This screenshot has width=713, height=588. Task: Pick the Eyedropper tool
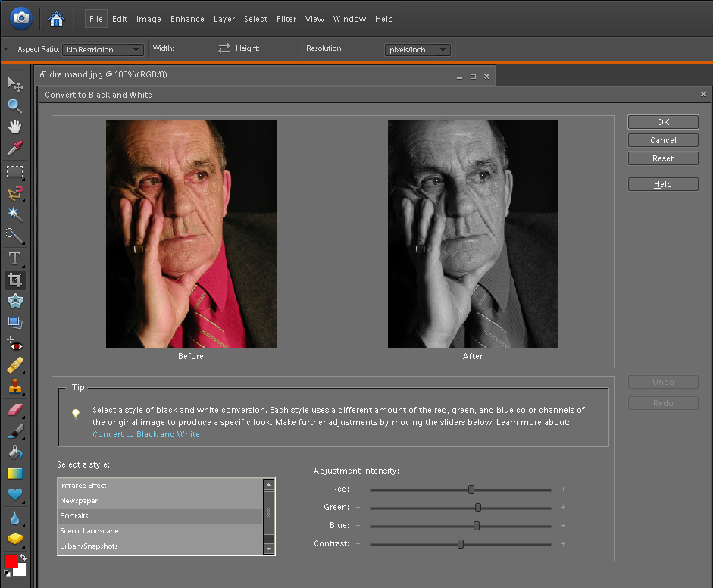click(14, 148)
